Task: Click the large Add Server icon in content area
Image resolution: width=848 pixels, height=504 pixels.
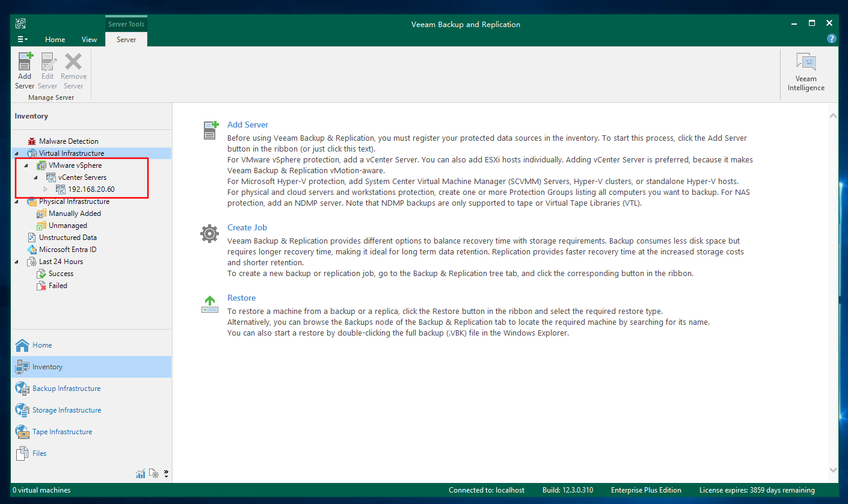Action: [x=210, y=130]
